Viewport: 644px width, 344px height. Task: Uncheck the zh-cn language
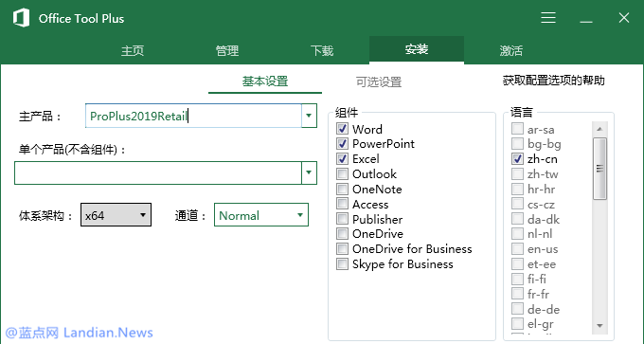(x=517, y=158)
